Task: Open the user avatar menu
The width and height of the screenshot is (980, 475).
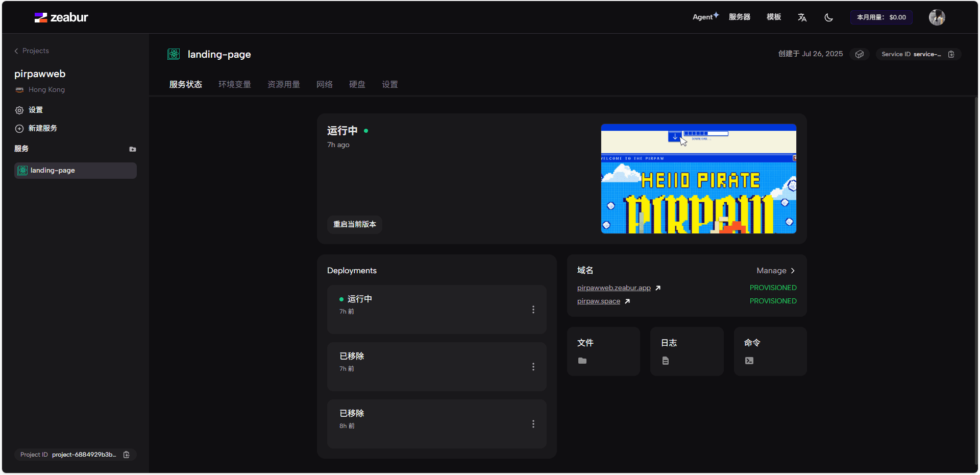Action: pyautogui.click(x=937, y=17)
